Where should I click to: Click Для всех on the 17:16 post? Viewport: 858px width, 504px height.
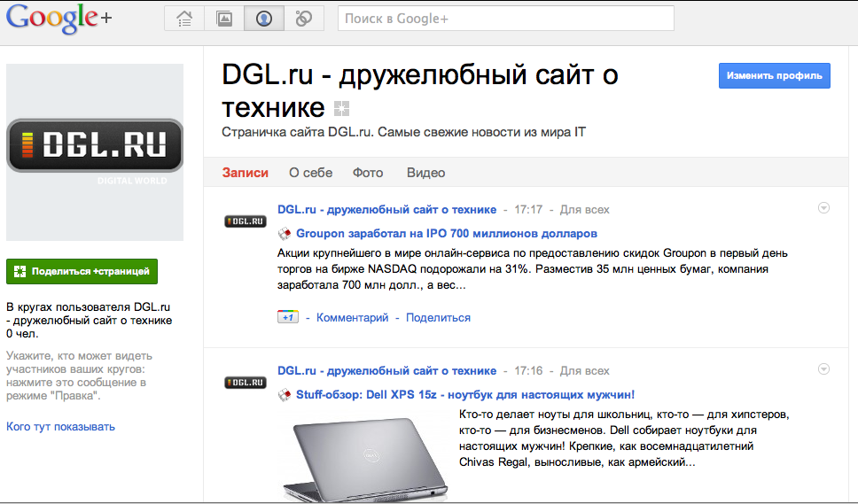[584, 370]
